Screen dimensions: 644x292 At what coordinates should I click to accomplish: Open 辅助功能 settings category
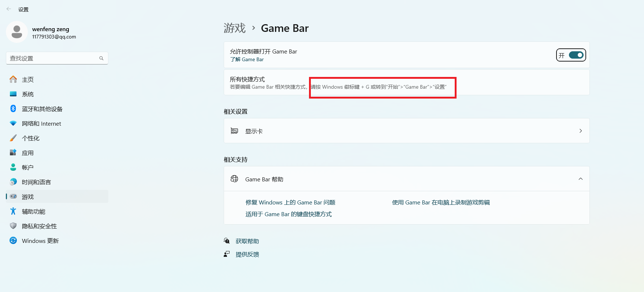[57, 211]
